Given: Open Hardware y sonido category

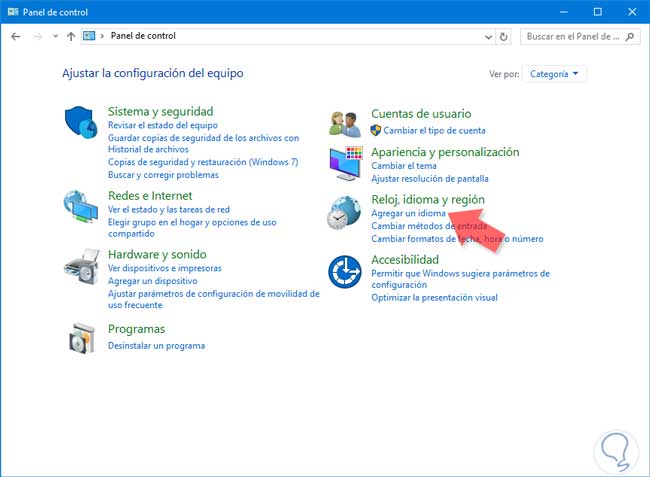Looking at the screenshot, I should point(157,254).
